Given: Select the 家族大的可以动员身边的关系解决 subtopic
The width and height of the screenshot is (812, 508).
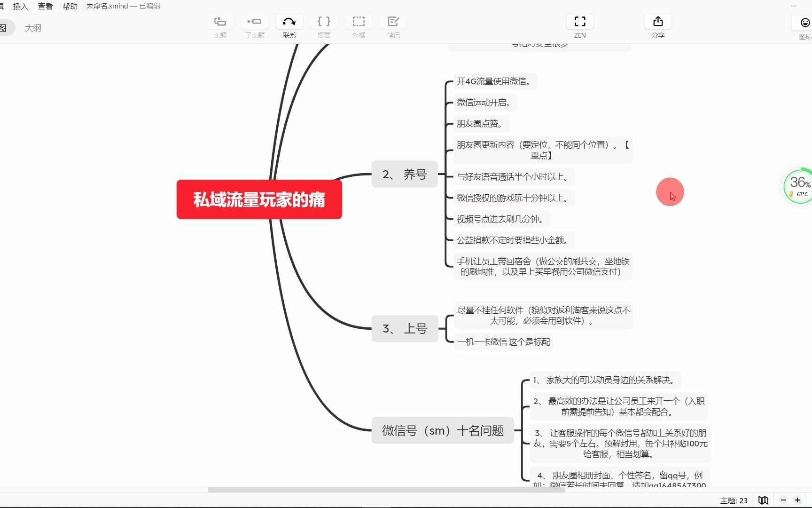Looking at the screenshot, I should point(605,380).
